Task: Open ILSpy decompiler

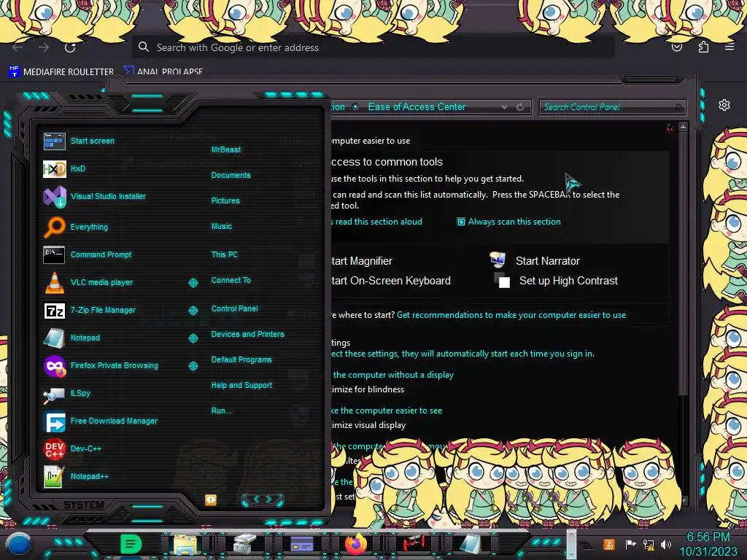Action: 66,393
